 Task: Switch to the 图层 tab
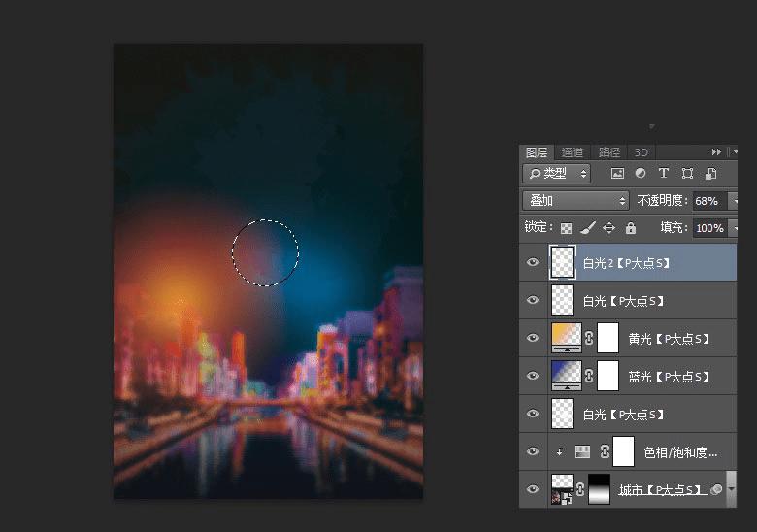(x=537, y=152)
